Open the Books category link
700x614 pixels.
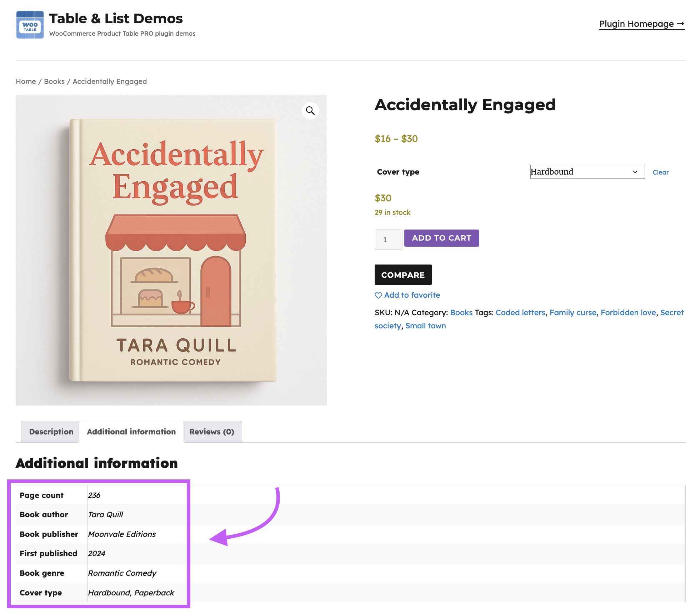461,312
